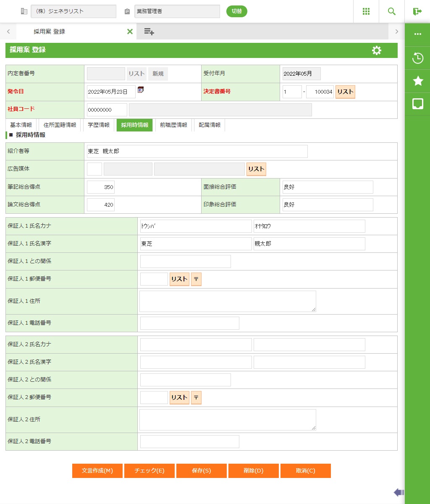Click the logout icon in top bar
This screenshot has height=504, width=430.
(x=417, y=11)
